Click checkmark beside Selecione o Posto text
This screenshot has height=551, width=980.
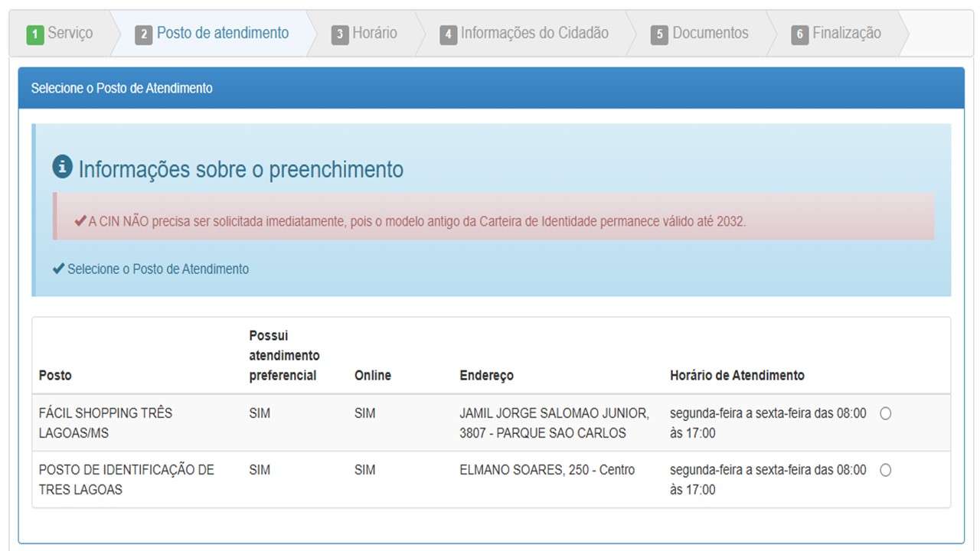[x=58, y=269]
